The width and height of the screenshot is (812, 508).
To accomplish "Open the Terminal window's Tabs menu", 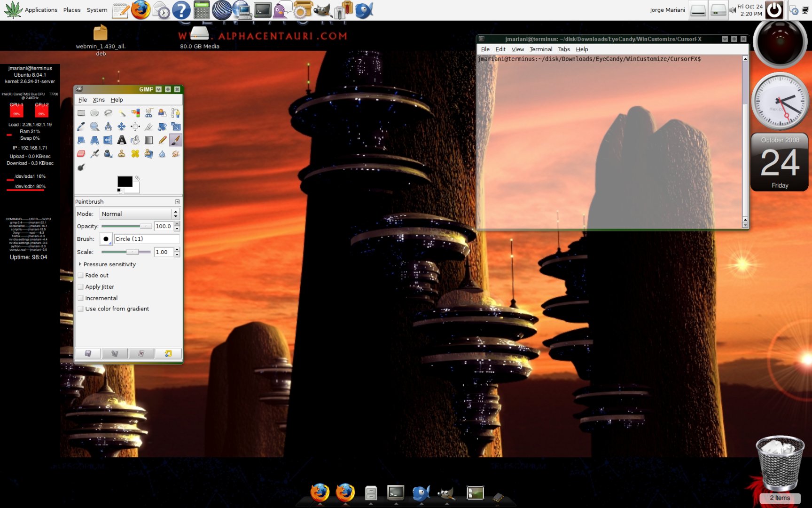I will point(564,49).
